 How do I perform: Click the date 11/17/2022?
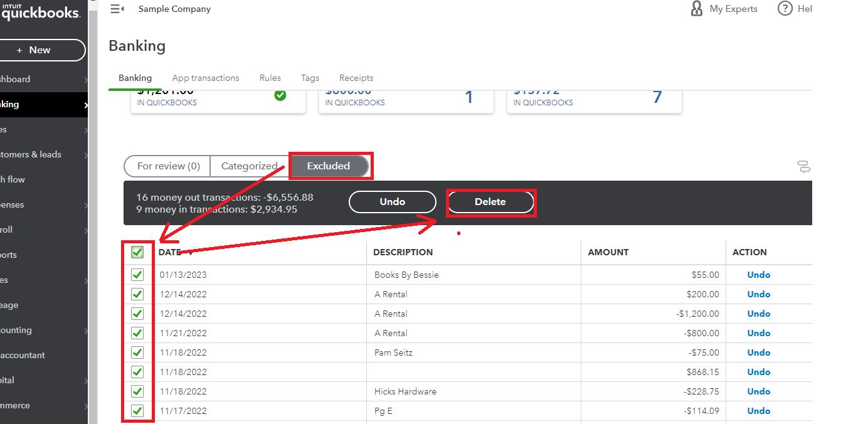[183, 411]
